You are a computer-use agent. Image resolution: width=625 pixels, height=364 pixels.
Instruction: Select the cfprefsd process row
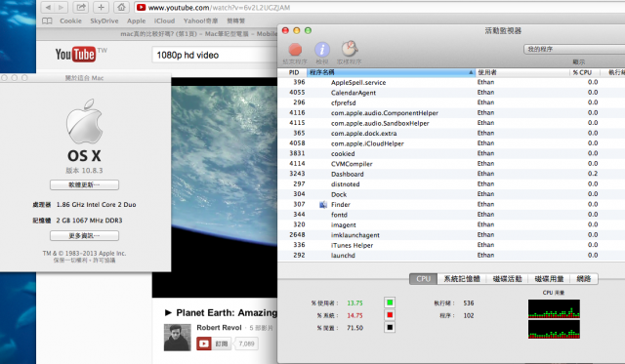tap(451, 102)
